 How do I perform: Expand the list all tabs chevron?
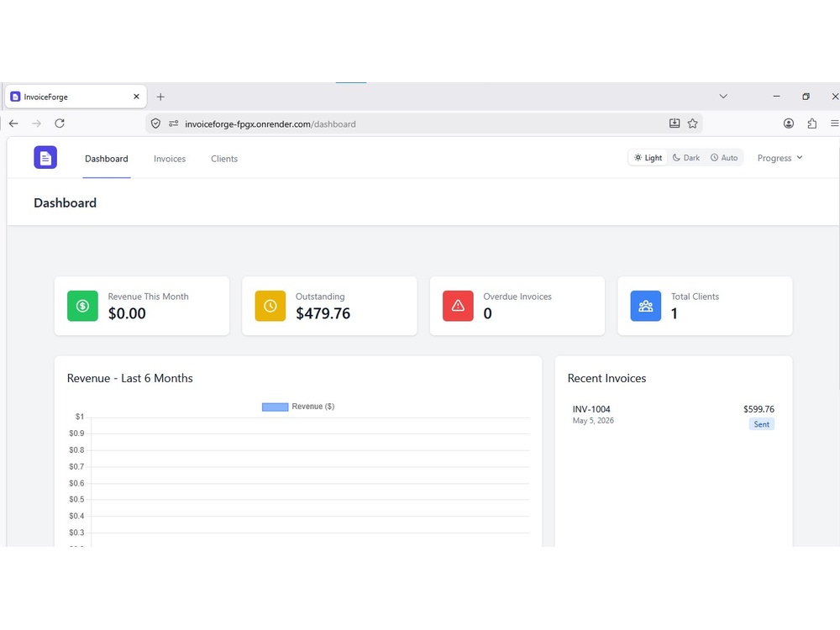point(723,97)
